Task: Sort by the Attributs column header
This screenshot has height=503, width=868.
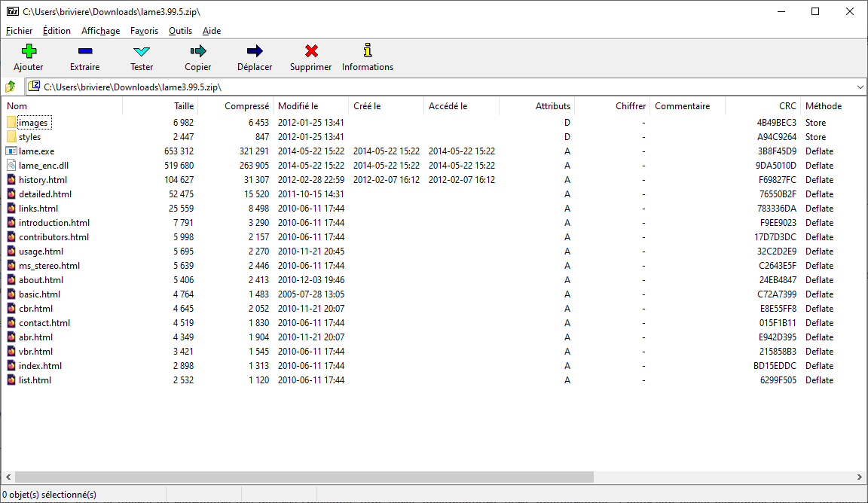Action: 536,105
